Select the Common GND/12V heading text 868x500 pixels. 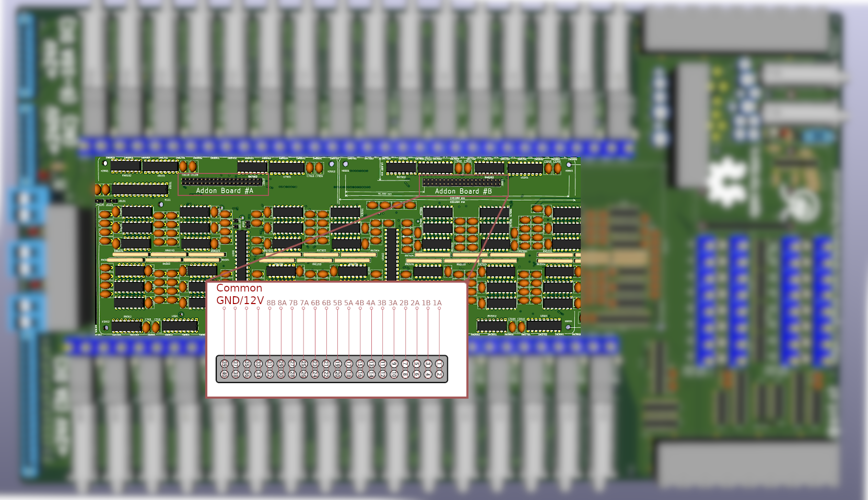tap(240, 294)
